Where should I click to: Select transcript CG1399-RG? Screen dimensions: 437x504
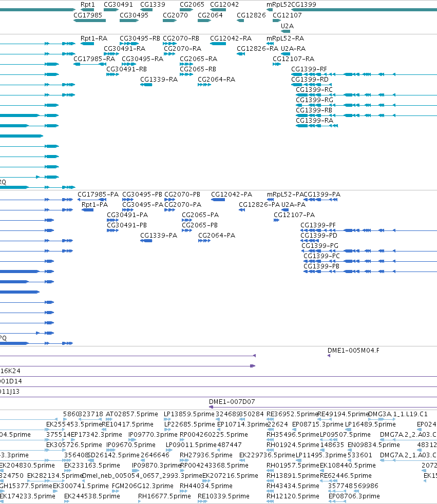point(314,100)
